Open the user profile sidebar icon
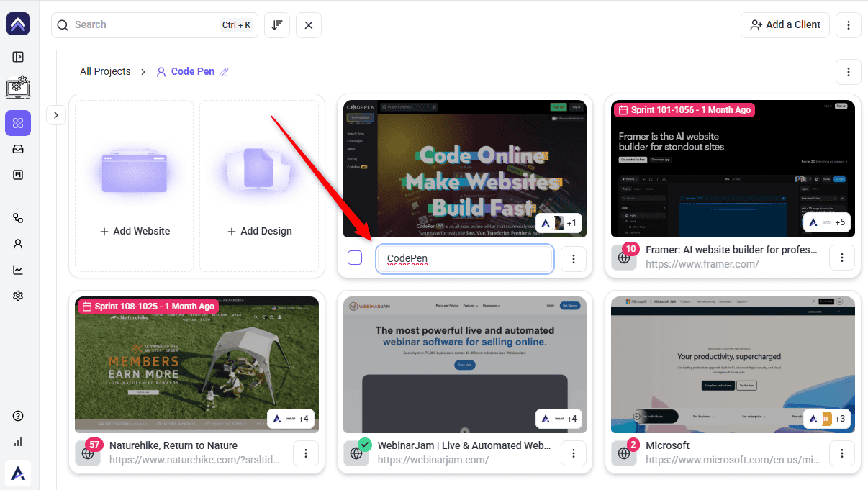This screenshot has width=868, height=490. point(18,244)
